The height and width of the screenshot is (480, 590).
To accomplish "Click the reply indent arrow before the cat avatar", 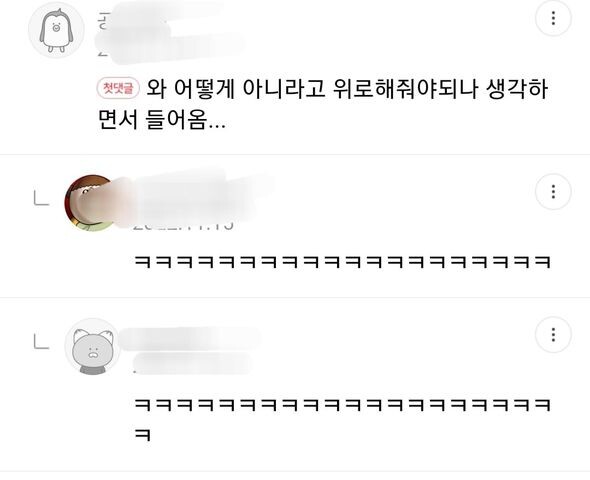I will point(41,342).
